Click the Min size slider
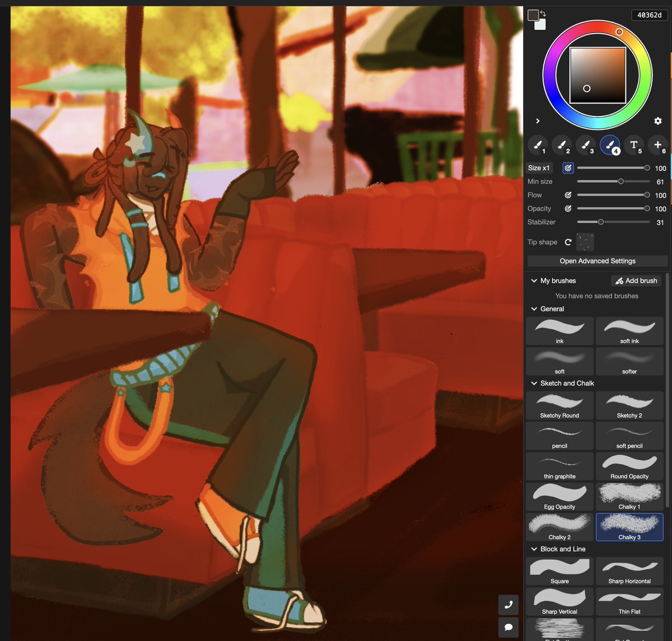 [x=613, y=181]
